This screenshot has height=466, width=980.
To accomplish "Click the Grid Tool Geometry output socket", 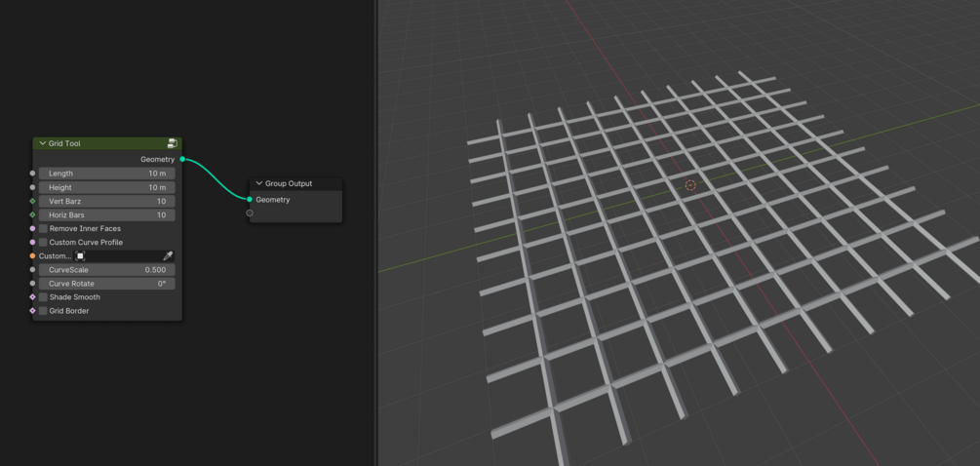I will pos(182,159).
